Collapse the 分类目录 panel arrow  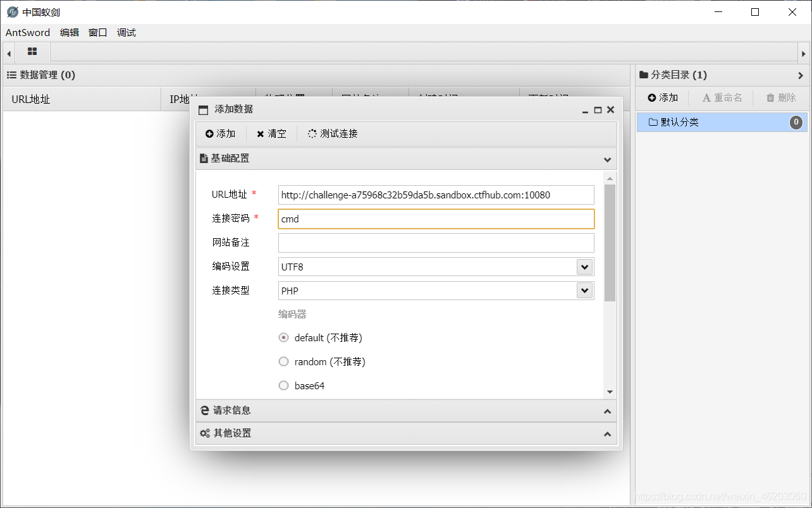[x=801, y=75]
